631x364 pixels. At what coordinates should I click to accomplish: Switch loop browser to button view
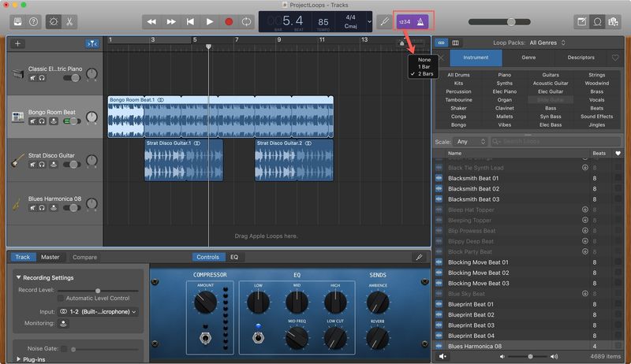(442, 43)
